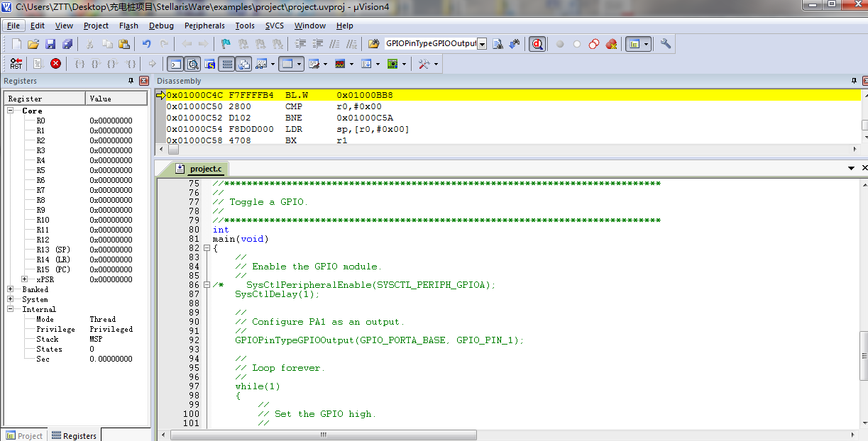Viewport: 868px width, 441px height.
Task: Collapse main function fold at line 82
Action: pyautogui.click(x=207, y=248)
